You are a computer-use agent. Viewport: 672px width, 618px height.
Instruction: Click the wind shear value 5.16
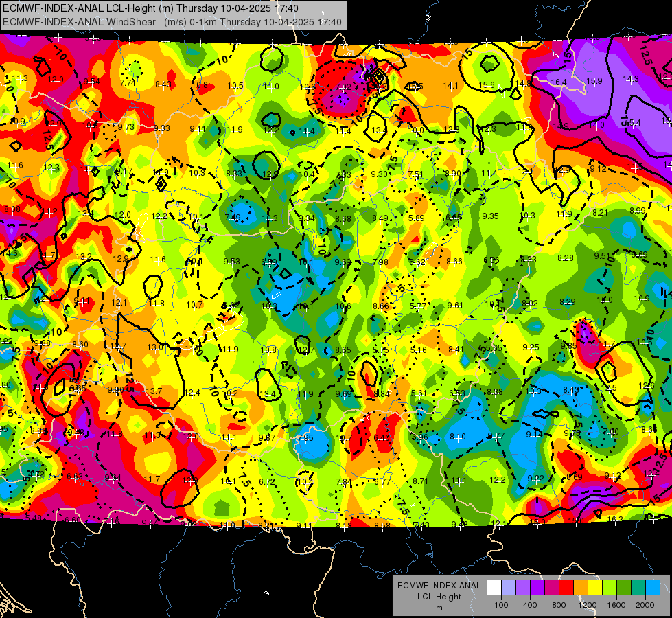[418, 350]
